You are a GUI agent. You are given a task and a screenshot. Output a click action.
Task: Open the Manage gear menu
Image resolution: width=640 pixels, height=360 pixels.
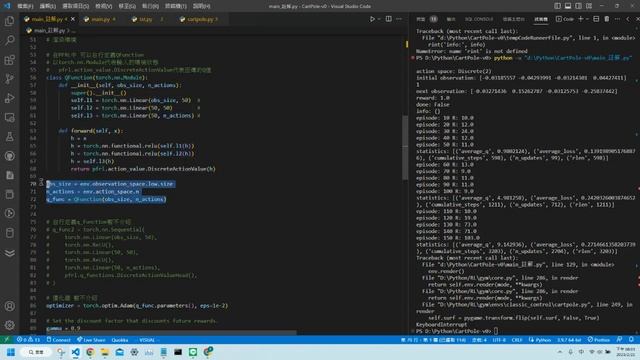(x=9, y=325)
